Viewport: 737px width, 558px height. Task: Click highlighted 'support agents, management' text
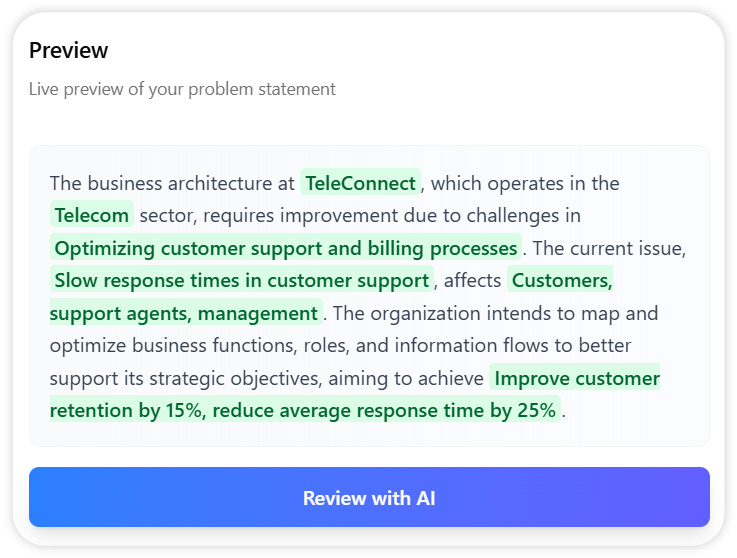184,314
